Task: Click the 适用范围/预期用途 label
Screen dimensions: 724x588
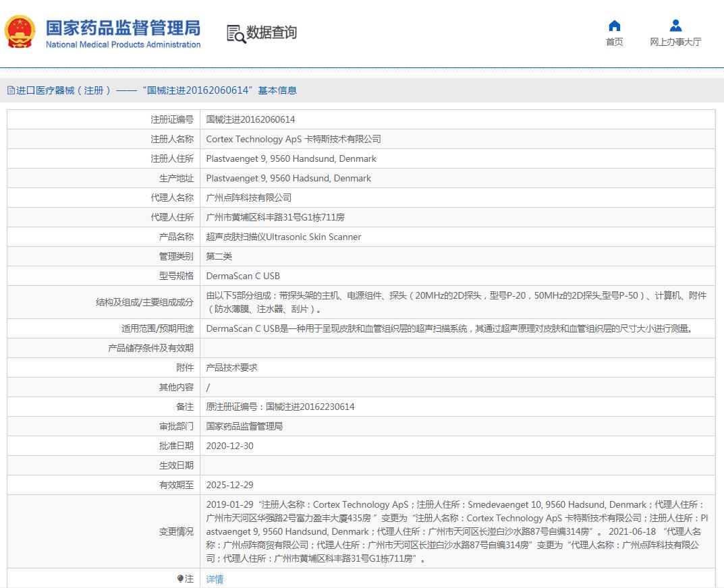Action: pos(157,328)
